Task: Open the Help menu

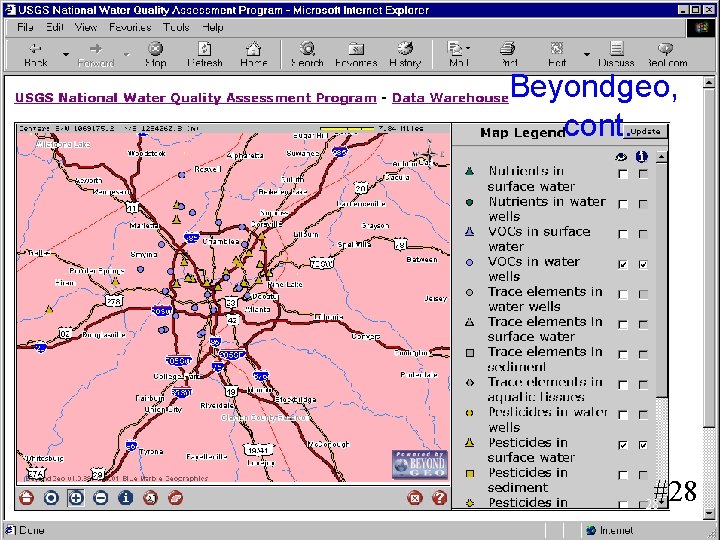Action: pyautogui.click(x=213, y=28)
